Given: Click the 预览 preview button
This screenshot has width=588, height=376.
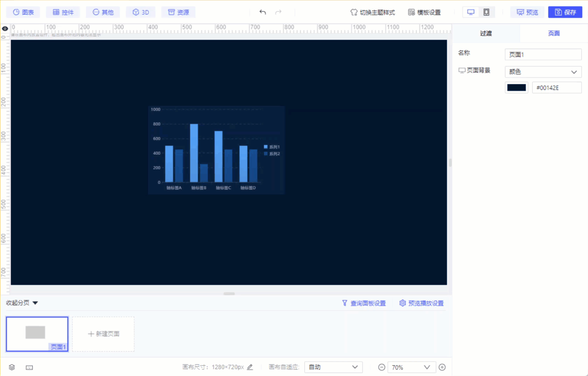Looking at the screenshot, I should pyautogui.click(x=527, y=12).
